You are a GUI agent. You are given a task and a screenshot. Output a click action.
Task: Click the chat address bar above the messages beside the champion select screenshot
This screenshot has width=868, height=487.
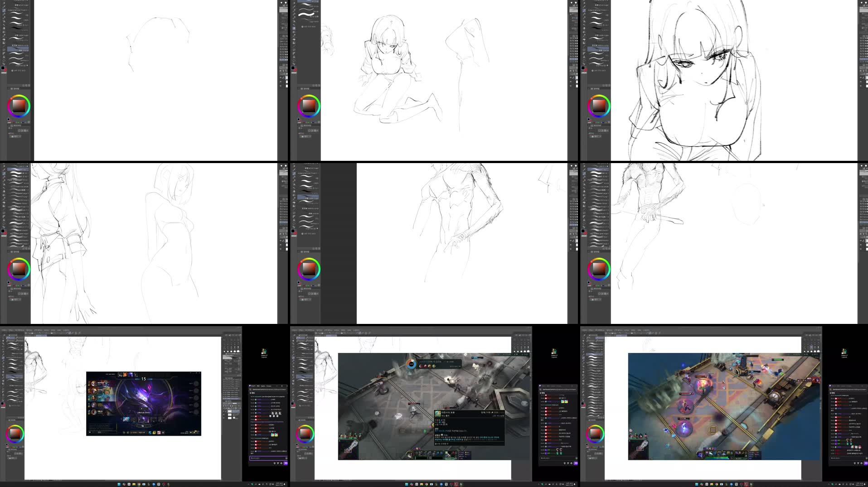pos(268,390)
